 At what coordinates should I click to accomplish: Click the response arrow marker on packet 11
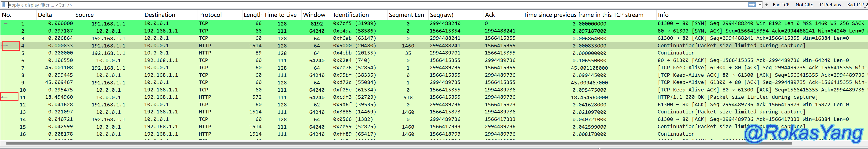pyautogui.click(x=4, y=97)
